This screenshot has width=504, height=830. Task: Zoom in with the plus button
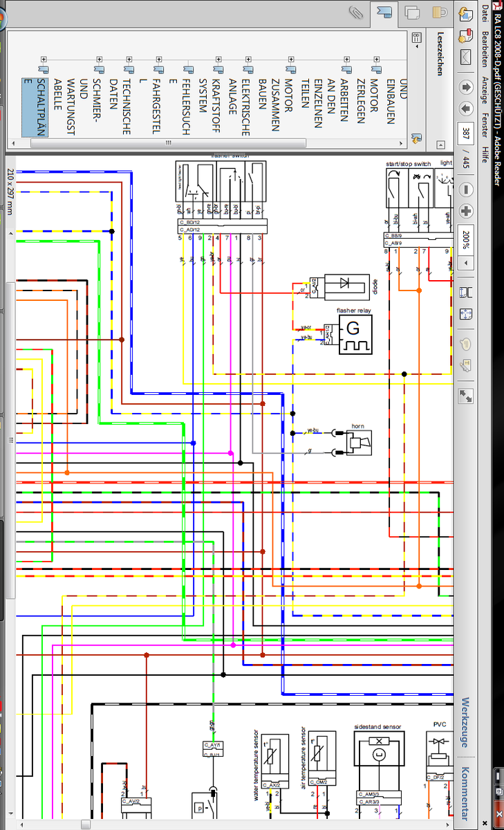click(465, 212)
